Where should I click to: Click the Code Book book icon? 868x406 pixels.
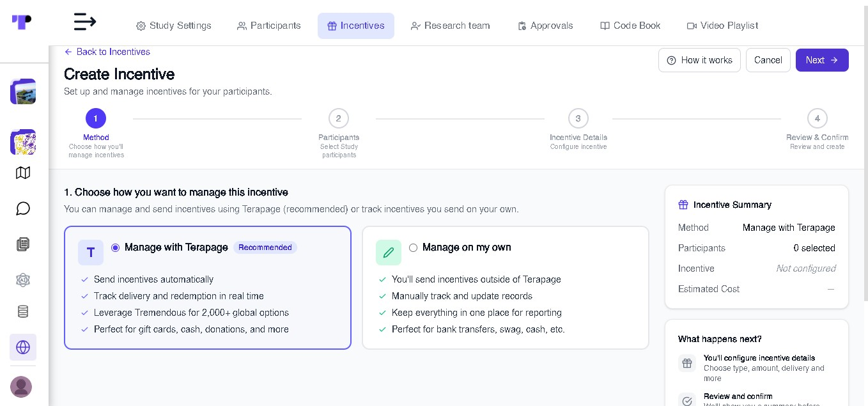(x=605, y=26)
